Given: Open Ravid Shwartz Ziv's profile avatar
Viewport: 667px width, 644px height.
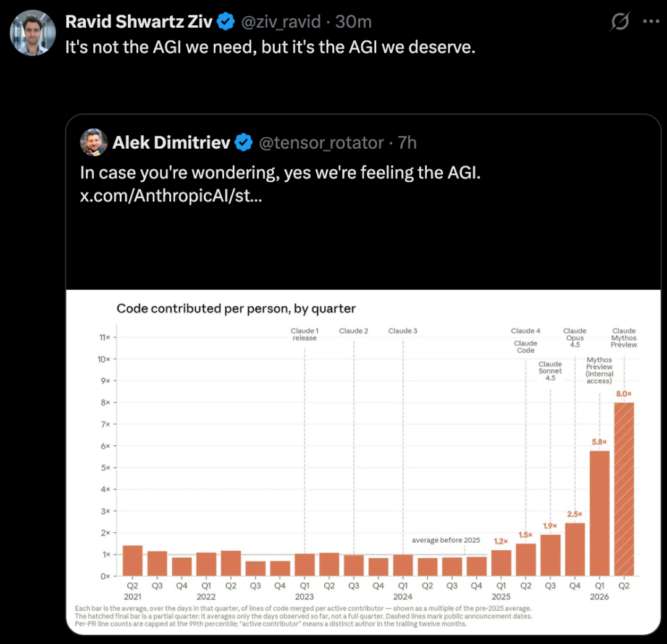Looking at the screenshot, I should [33, 33].
